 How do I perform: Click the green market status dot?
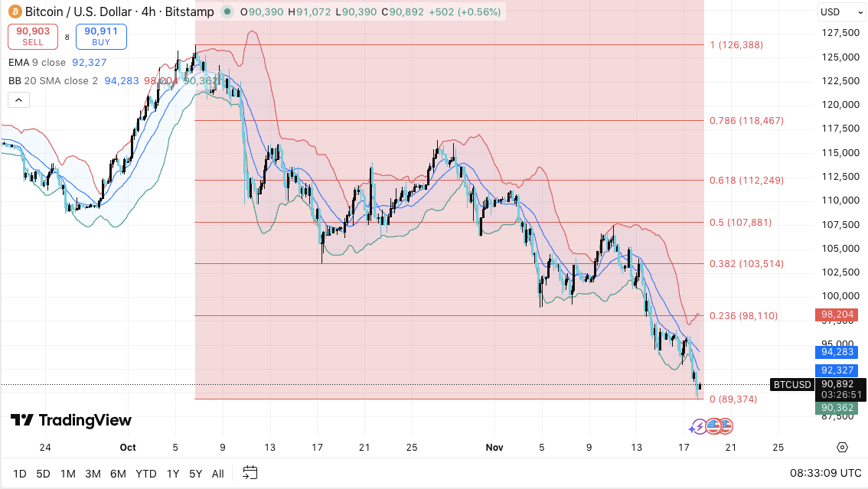(x=227, y=11)
